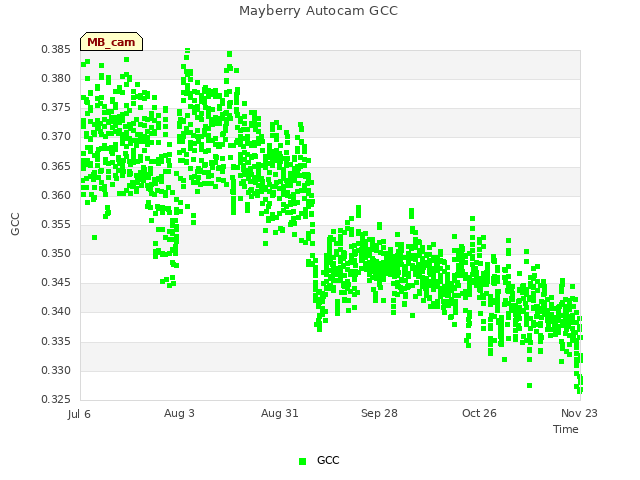Click the MB_cam annotation label

coord(111,42)
